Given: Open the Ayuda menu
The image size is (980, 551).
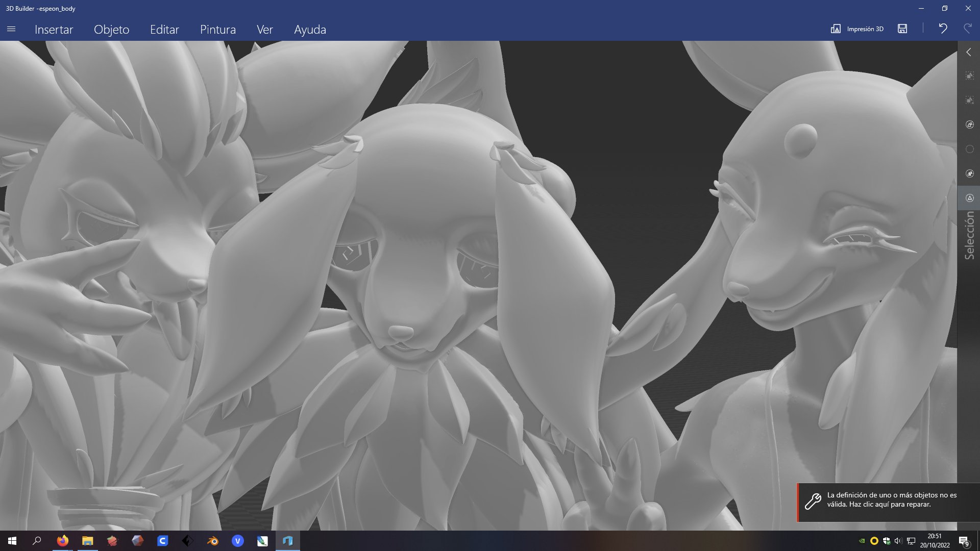Looking at the screenshot, I should (310, 30).
